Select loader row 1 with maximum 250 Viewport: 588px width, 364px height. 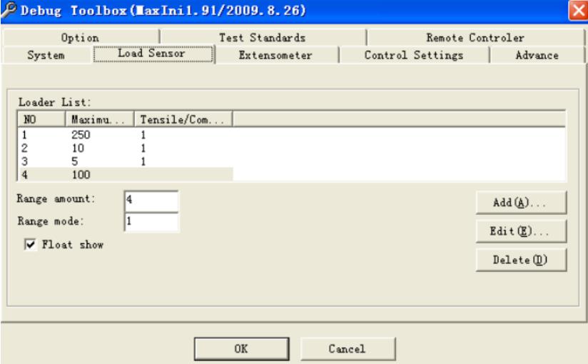(x=126, y=135)
